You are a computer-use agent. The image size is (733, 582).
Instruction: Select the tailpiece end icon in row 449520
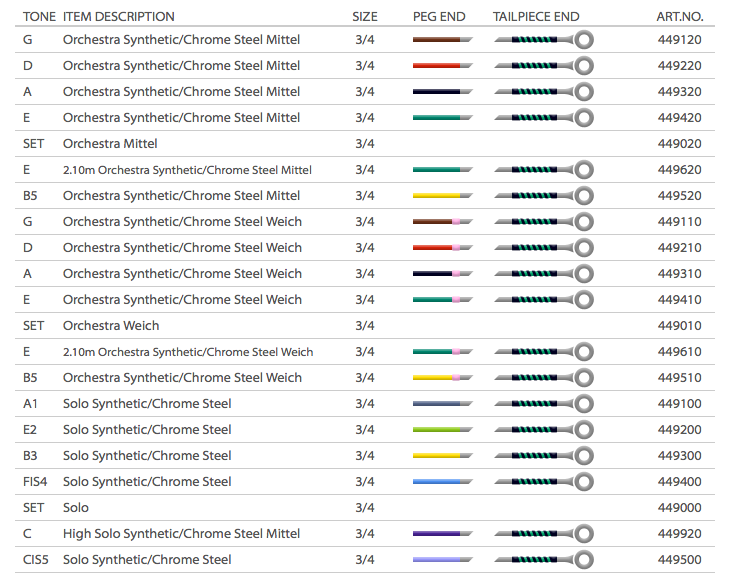[543, 196]
